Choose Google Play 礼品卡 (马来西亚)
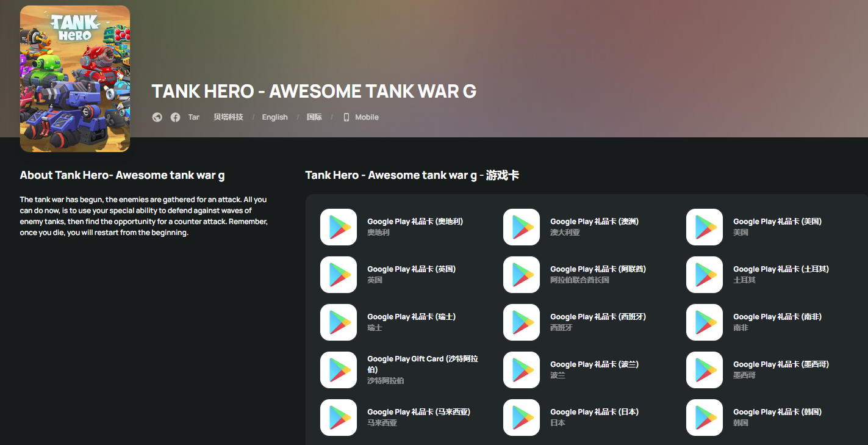This screenshot has height=445, width=868. pos(418,412)
